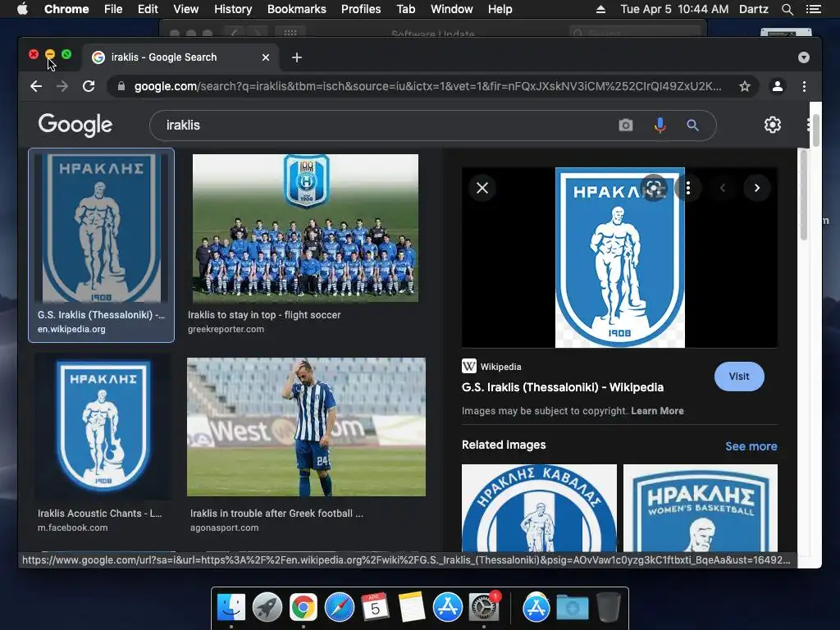
Task: Search by image using the camera icon
Action: tap(626, 126)
